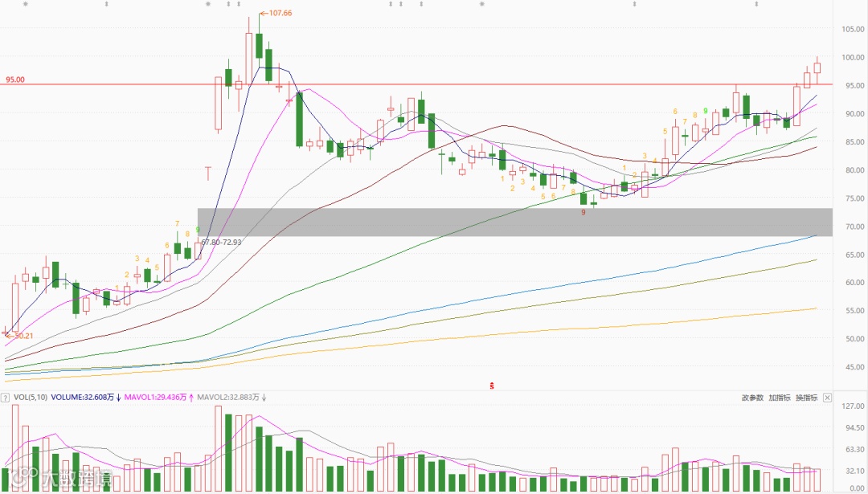The width and height of the screenshot is (868, 494).
Task: Click the 32.10 volume axis label
Action: pyautogui.click(x=853, y=472)
